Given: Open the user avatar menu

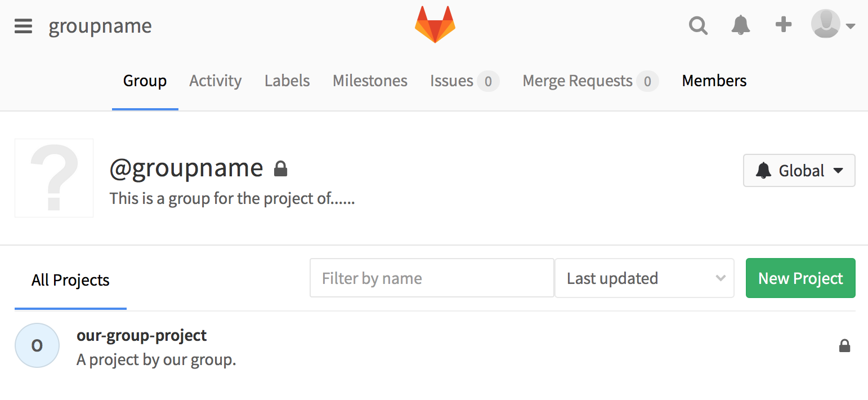Looking at the screenshot, I should point(833,25).
